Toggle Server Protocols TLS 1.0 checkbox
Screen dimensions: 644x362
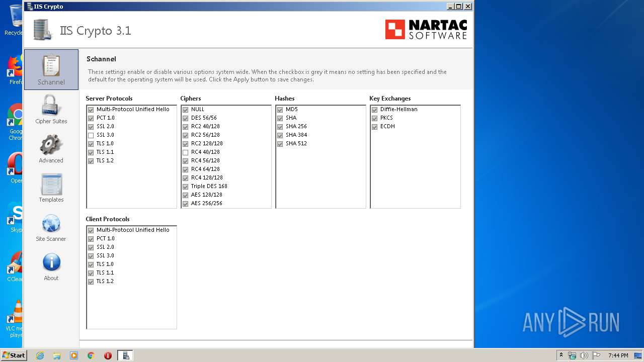tap(91, 144)
